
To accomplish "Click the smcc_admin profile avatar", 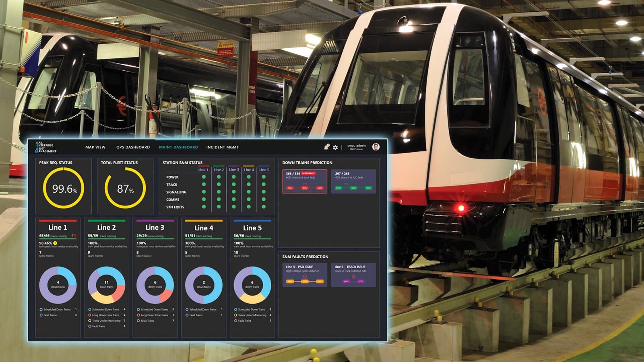I will coord(376,147).
